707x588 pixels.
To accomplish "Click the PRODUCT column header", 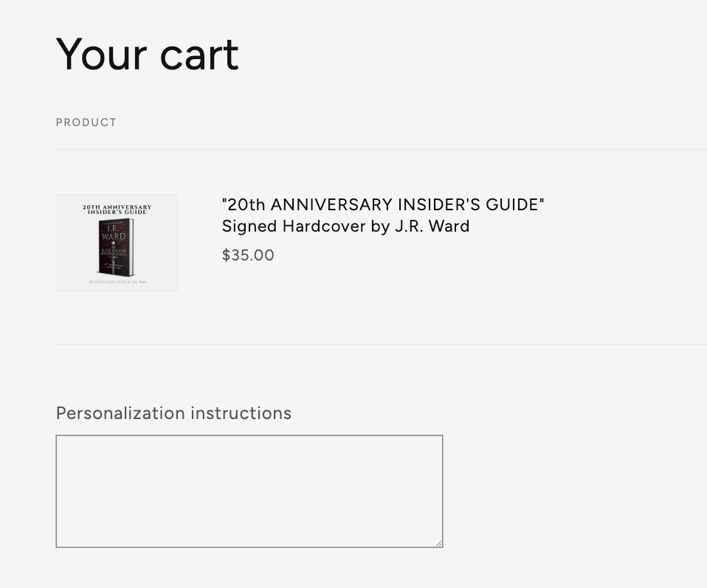I will [86, 122].
